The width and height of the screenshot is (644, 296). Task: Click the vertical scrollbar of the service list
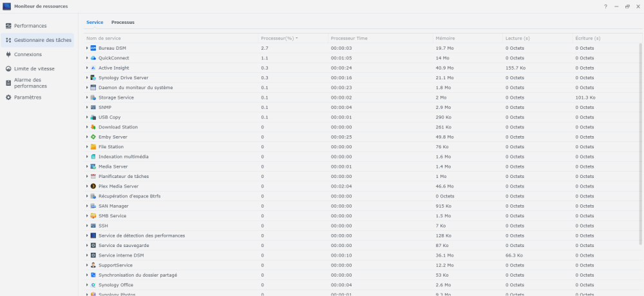[x=640, y=142]
